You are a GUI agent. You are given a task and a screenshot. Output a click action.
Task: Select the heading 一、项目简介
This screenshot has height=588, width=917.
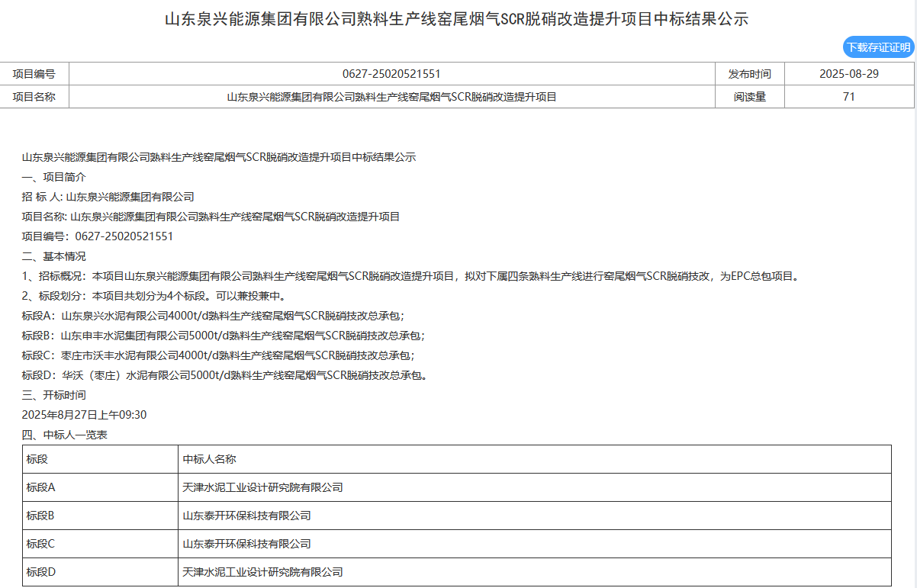[54, 177]
